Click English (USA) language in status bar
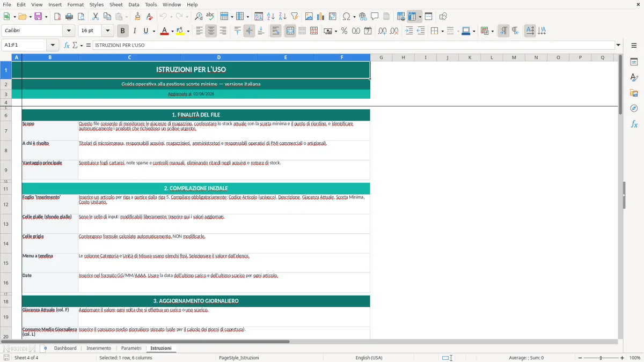This screenshot has width=644, height=362. coord(369,358)
